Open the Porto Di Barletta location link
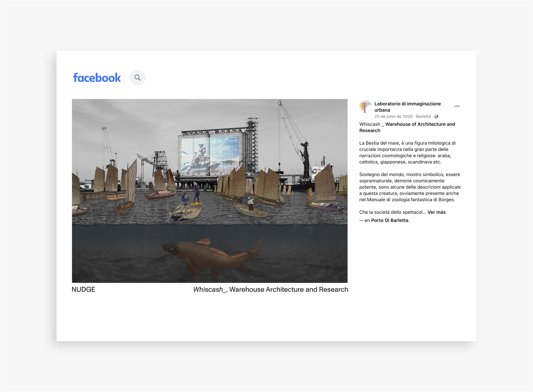 pos(390,220)
